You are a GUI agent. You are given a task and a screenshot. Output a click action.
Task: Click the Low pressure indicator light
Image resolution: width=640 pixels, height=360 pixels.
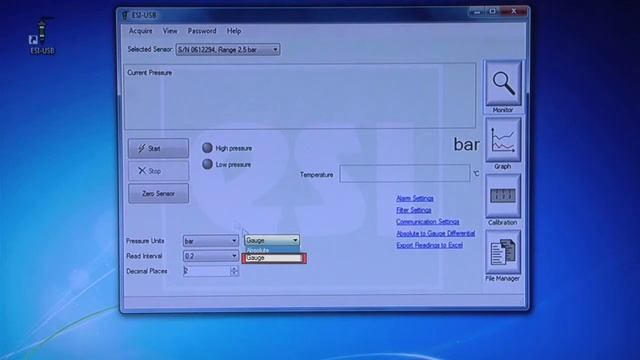[x=207, y=164]
